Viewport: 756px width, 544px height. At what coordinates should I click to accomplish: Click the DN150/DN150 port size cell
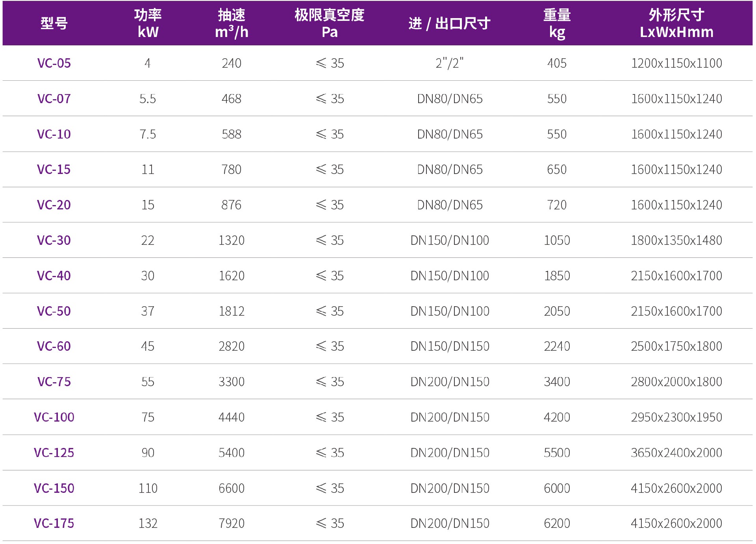pyautogui.click(x=449, y=346)
